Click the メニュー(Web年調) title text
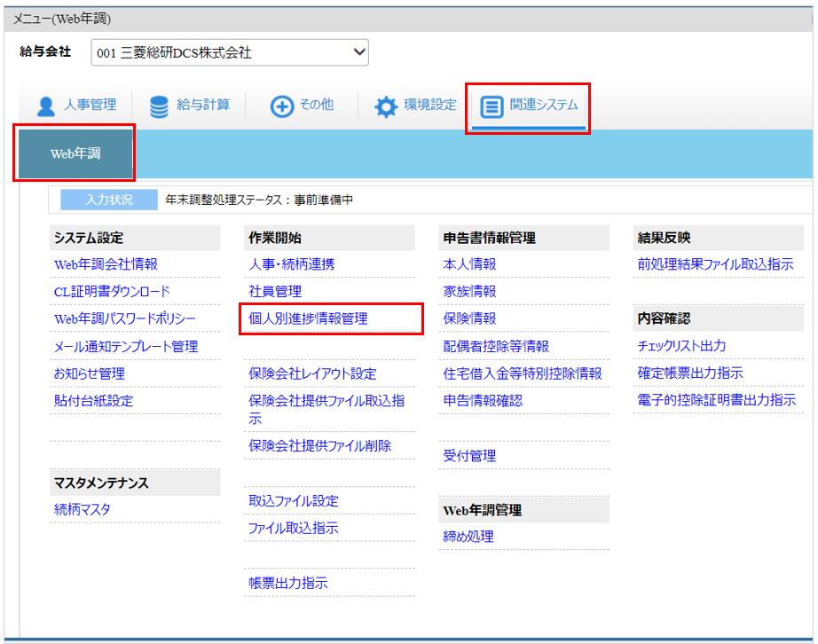This screenshot has width=818, height=644. click(x=61, y=19)
